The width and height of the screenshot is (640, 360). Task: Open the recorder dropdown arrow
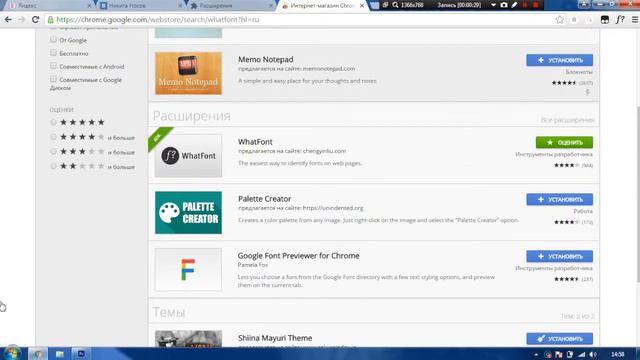[493, 5]
